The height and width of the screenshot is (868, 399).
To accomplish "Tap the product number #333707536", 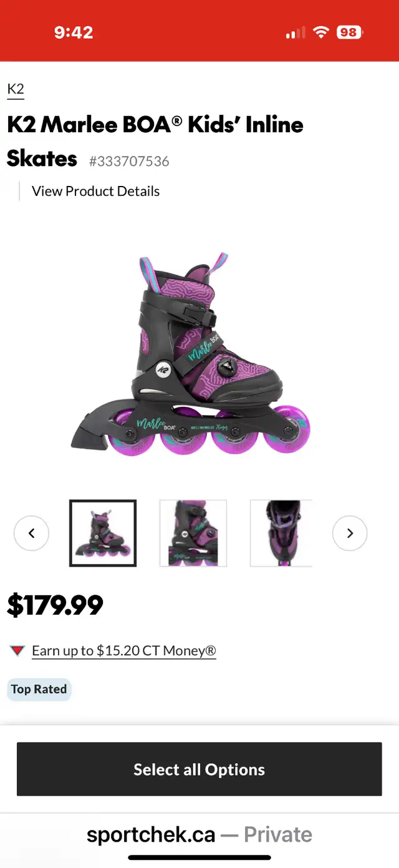I will click(129, 161).
